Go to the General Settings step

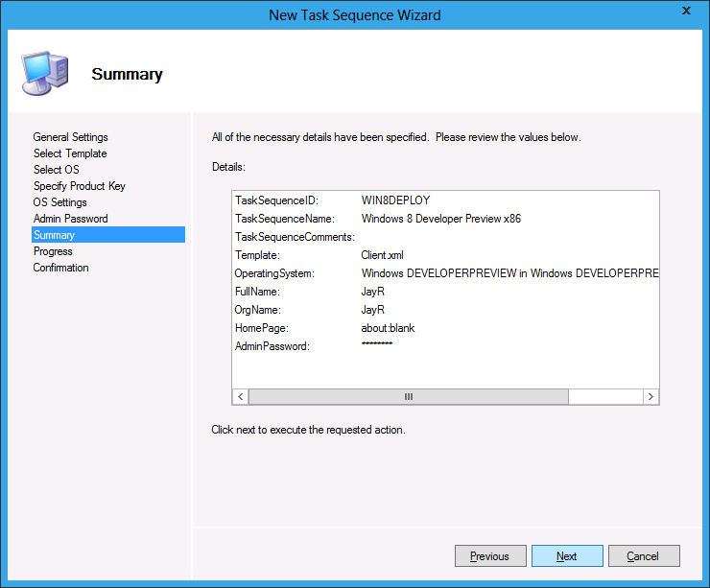tap(70, 137)
